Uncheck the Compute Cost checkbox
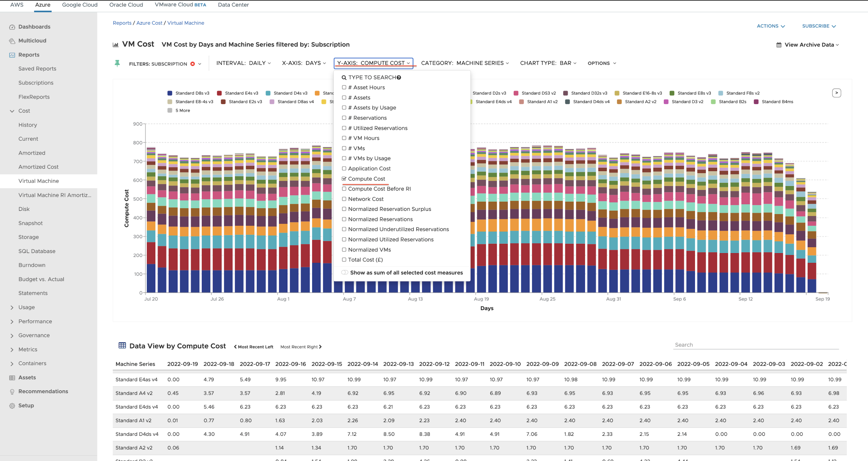The width and height of the screenshot is (868, 461). tap(344, 179)
